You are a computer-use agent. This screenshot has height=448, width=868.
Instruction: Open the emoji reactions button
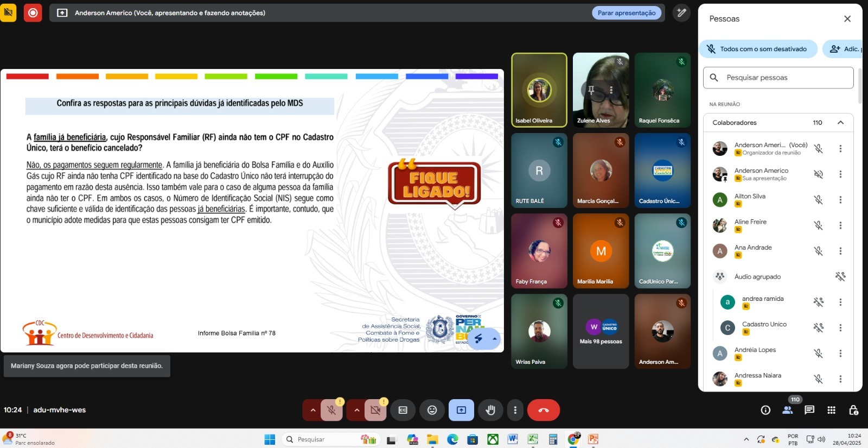pyautogui.click(x=432, y=410)
